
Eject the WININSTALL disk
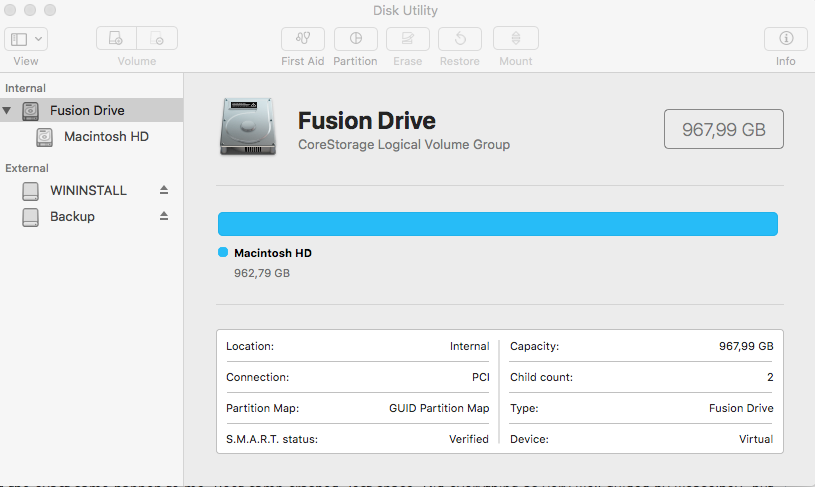[164, 190]
